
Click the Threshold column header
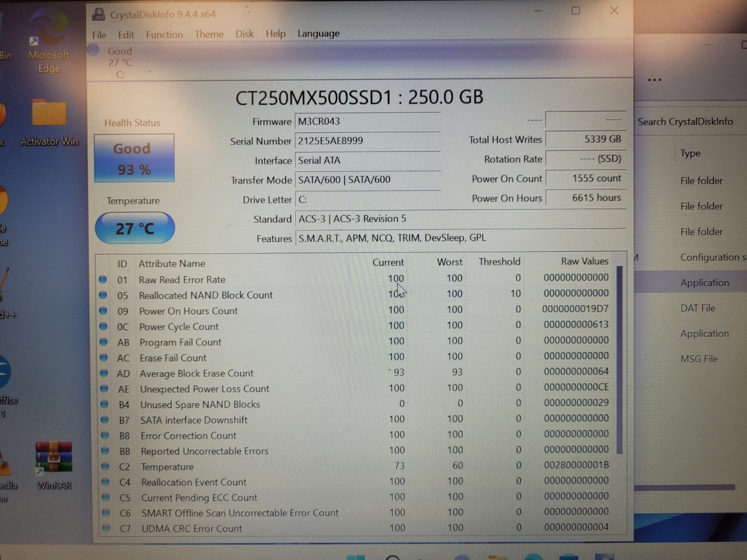pos(499,262)
